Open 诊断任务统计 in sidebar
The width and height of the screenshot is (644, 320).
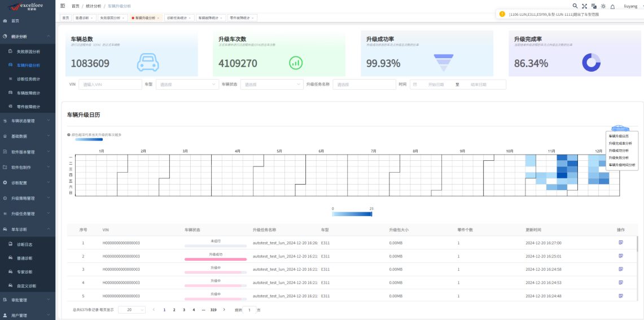pos(28,79)
